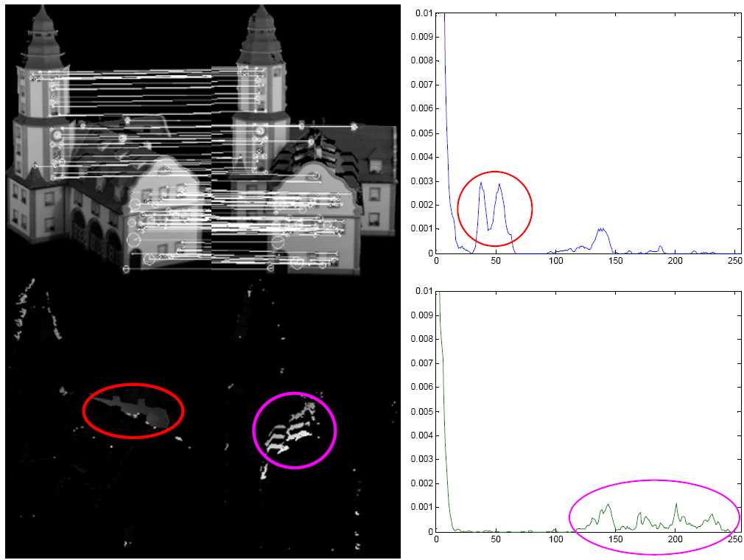Click the 150 x-axis label of blue plot
The image size is (744, 560).
(615, 261)
